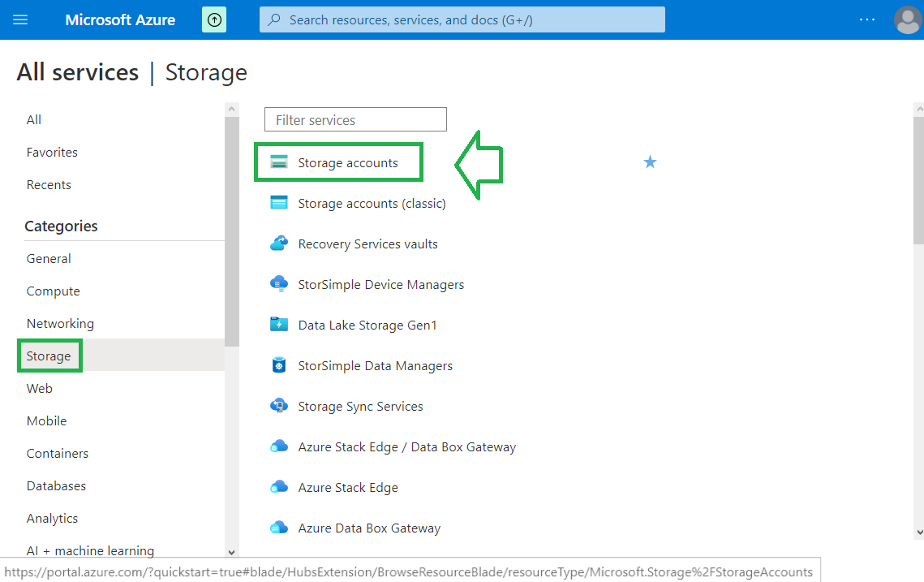Click the Azure Data Box Gateway icon
This screenshot has width=924, height=582.
click(279, 528)
